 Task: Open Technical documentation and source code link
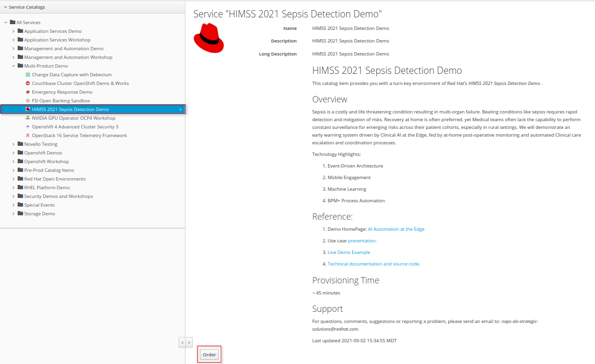[373, 264]
